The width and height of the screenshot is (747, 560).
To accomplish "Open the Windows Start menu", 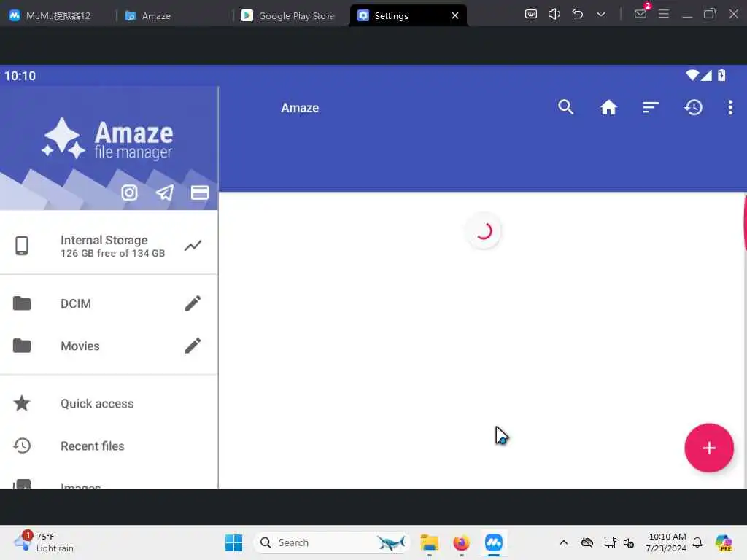I will coord(233,542).
